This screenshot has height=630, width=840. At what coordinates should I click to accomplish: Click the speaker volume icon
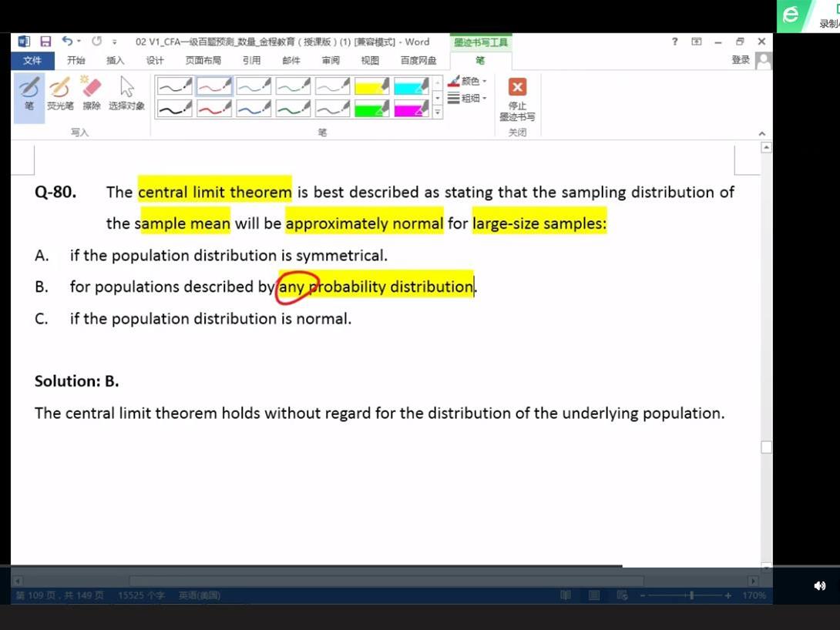(820, 586)
